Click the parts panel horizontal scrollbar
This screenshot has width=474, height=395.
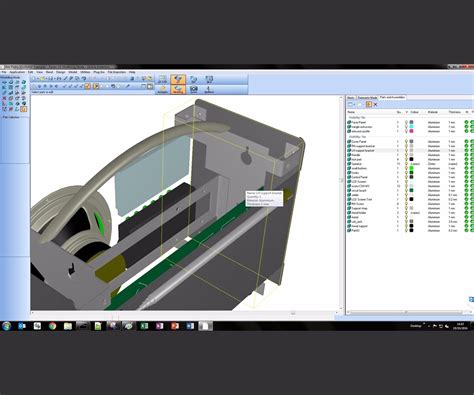407,312
